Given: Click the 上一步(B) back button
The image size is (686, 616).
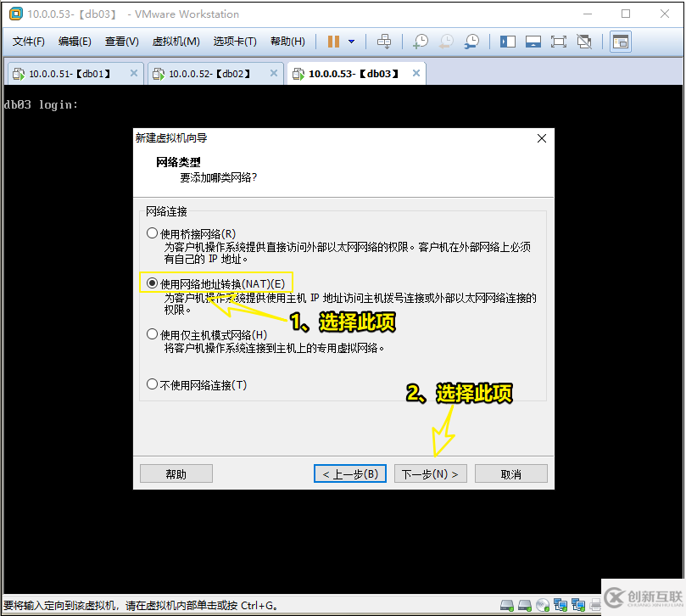Looking at the screenshot, I should click(350, 473).
